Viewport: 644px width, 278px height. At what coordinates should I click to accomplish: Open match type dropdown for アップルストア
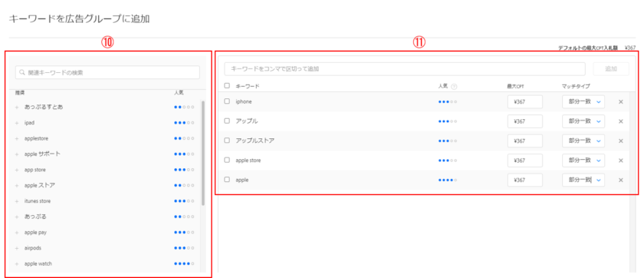coord(583,141)
